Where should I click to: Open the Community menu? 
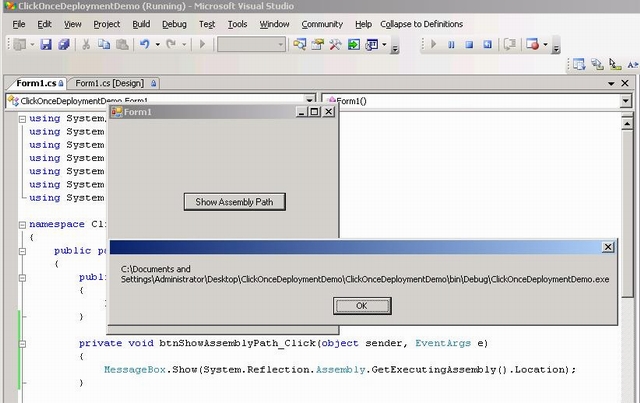[322, 24]
